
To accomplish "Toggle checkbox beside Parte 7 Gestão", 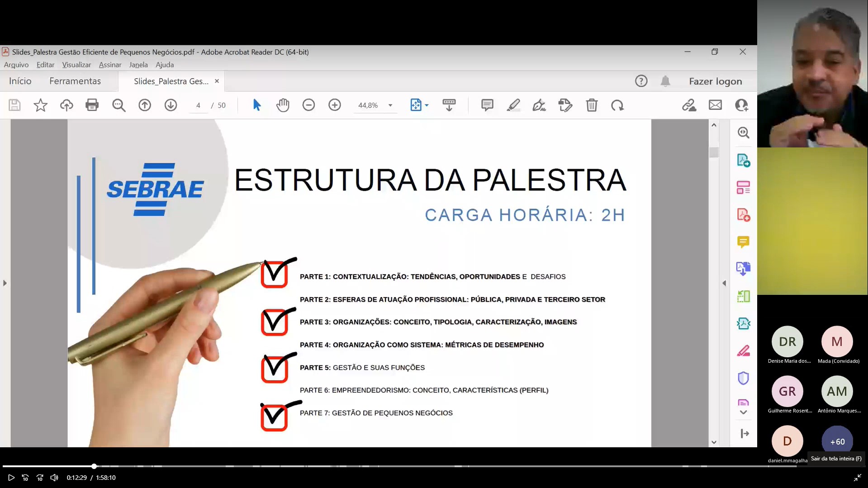I will [x=274, y=418].
